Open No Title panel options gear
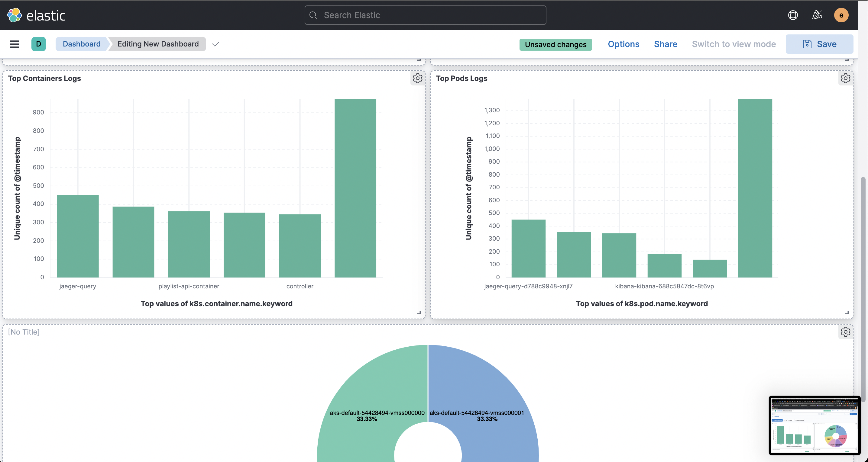 [x=845, y=332]
